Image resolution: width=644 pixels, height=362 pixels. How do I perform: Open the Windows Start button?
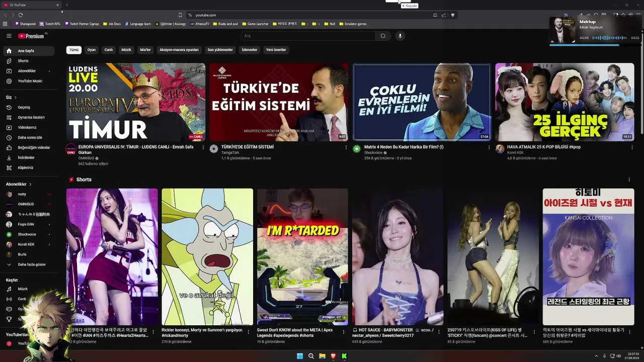(x=300, y=356)
